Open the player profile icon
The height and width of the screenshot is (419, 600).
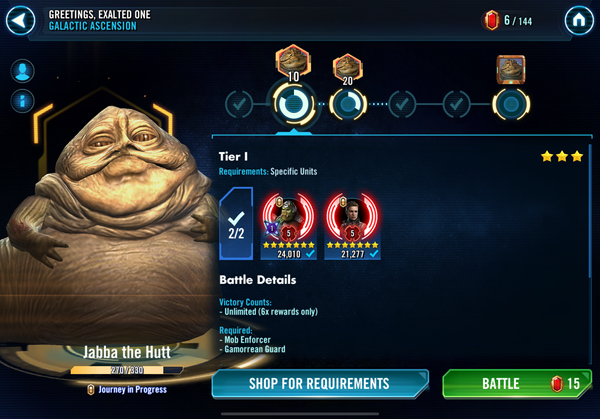(x=23, y=71)
